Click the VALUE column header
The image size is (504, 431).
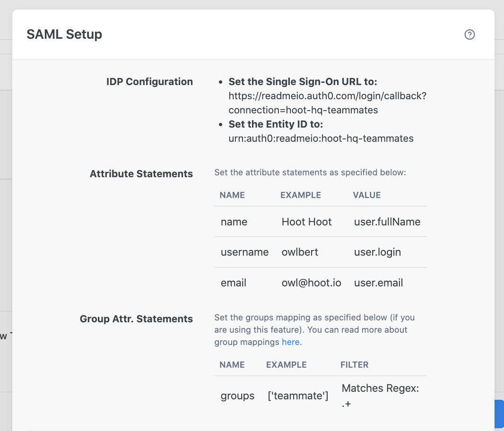pos(367,195)
